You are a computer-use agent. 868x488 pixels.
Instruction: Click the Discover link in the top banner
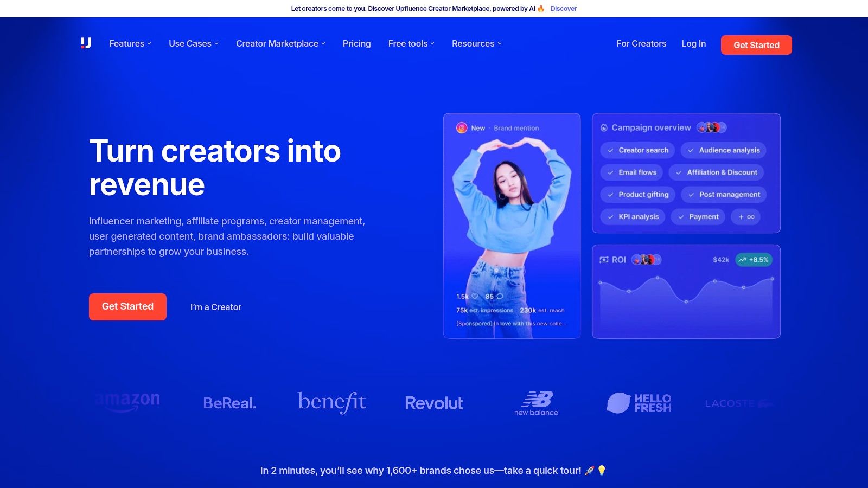(x=564, y=9)
